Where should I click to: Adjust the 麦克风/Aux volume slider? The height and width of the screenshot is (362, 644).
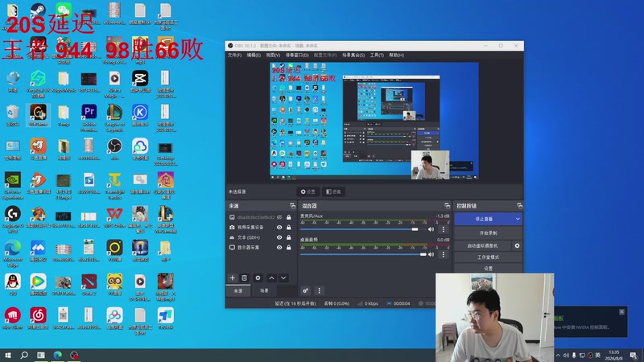coord(363,229)
